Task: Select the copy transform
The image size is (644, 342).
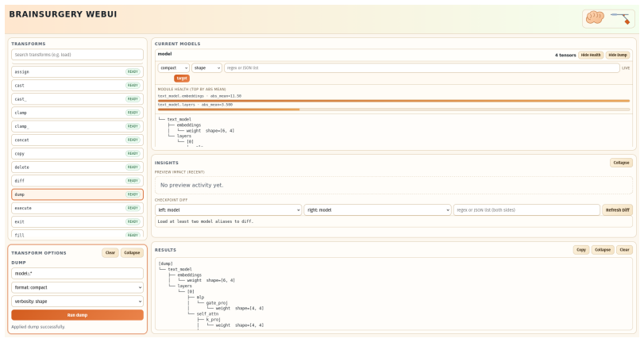Action: [77, 154]
